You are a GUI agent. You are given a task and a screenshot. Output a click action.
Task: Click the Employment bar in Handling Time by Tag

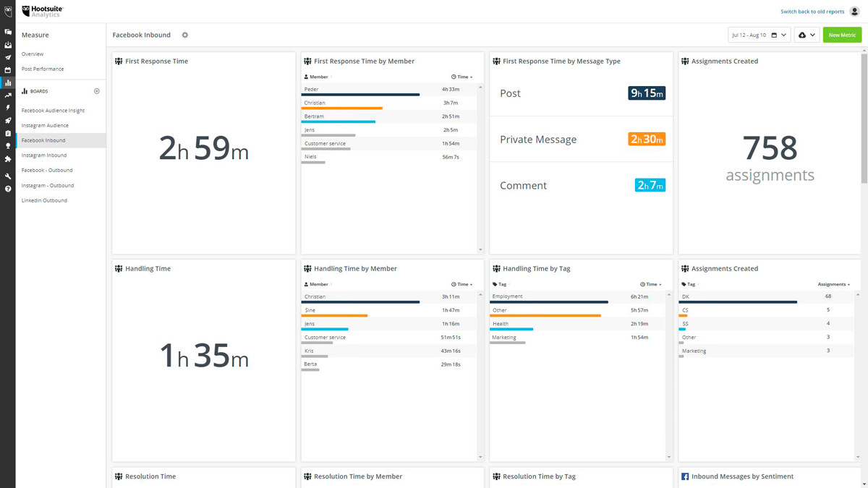[549, 302]
